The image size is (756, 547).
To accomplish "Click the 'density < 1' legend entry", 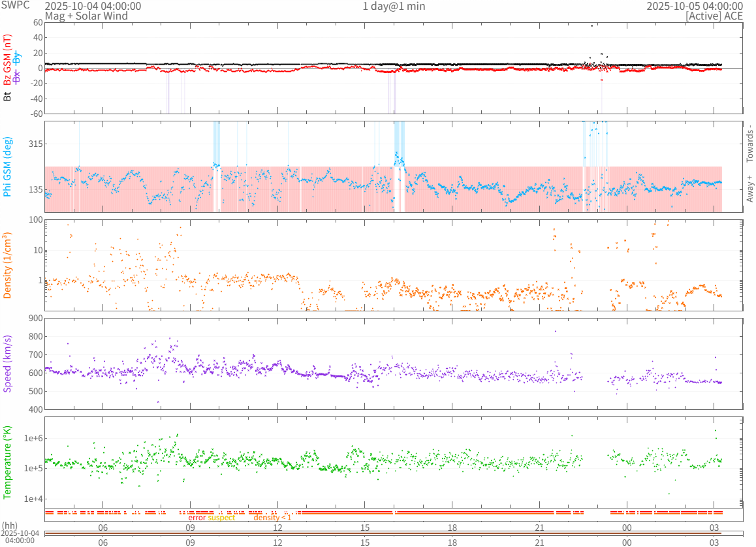I will tap(272, 518).
